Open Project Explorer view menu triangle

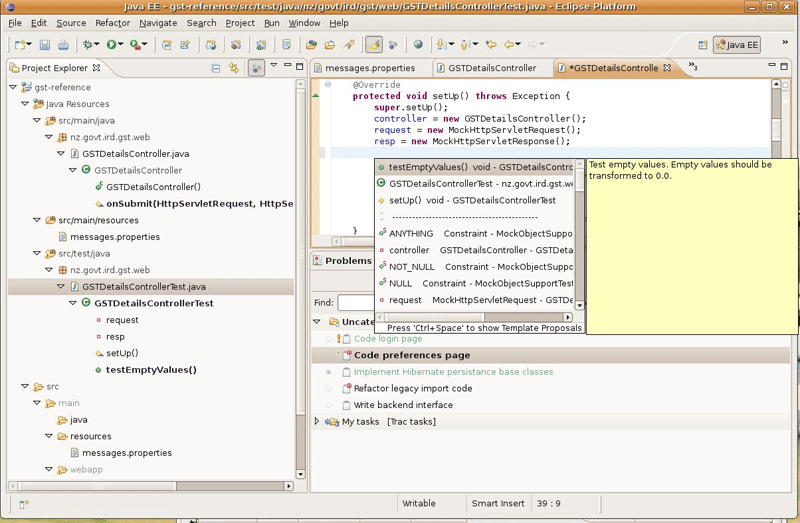point(274,65)
